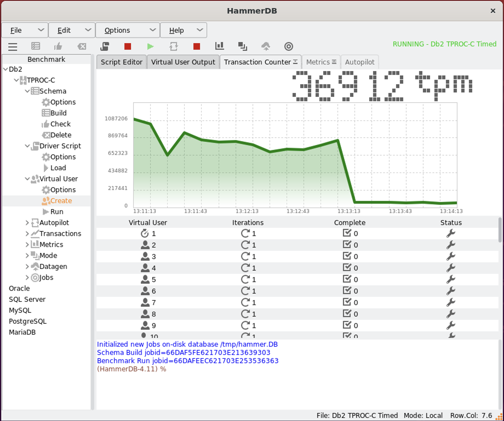
Task: Click the Datagen toolbar icon
Action: pos(266,46)
